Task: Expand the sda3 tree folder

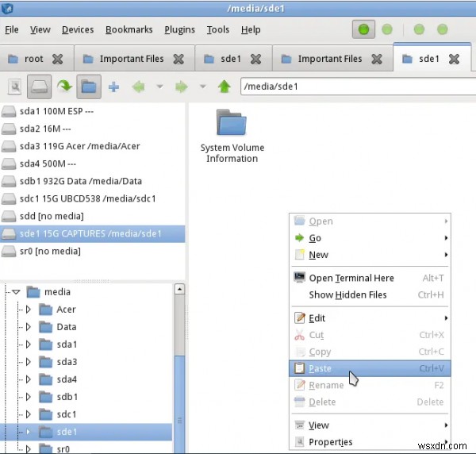Action: [x=29, y=362]
